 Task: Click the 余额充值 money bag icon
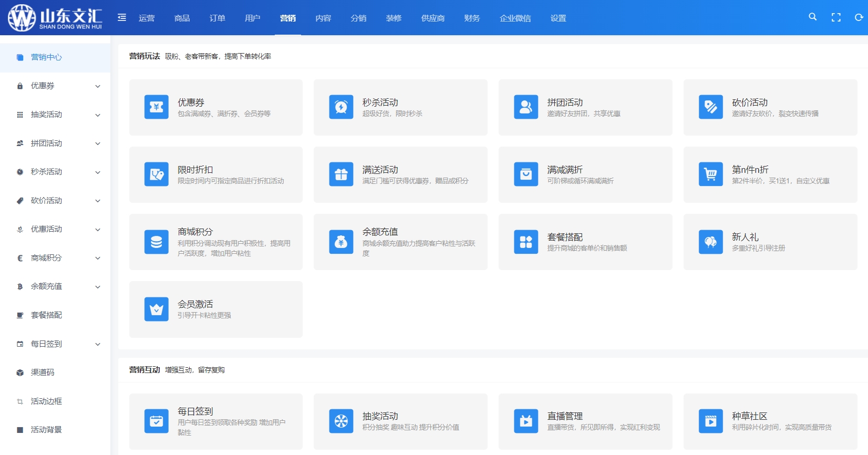pos(341,242)
